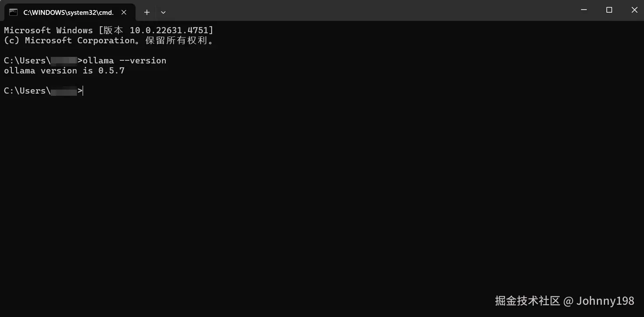Click the cmd icon in the tab
Screen dimensions: 644x317
pos(13,12)
